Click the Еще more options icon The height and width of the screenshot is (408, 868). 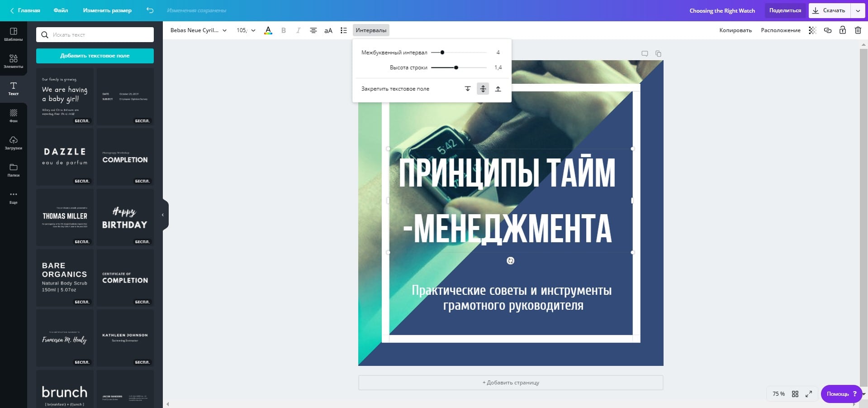pyautogui.click(x=14, y=197)
